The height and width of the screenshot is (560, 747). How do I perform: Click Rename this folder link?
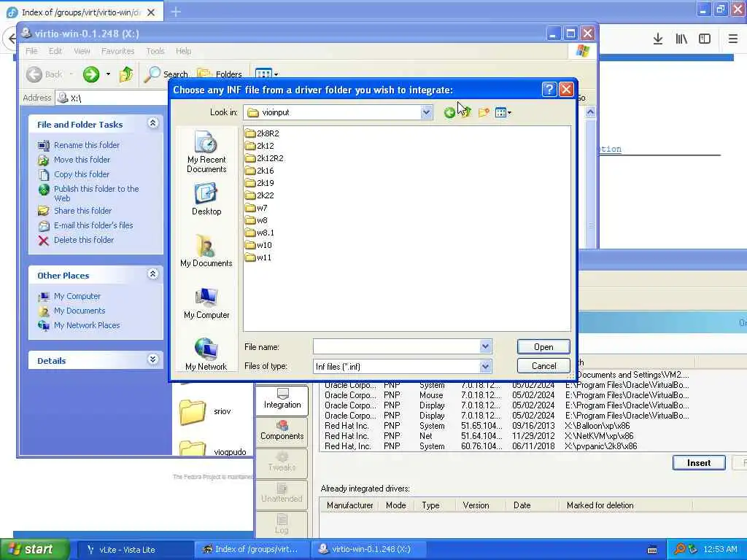coord(87,145)
